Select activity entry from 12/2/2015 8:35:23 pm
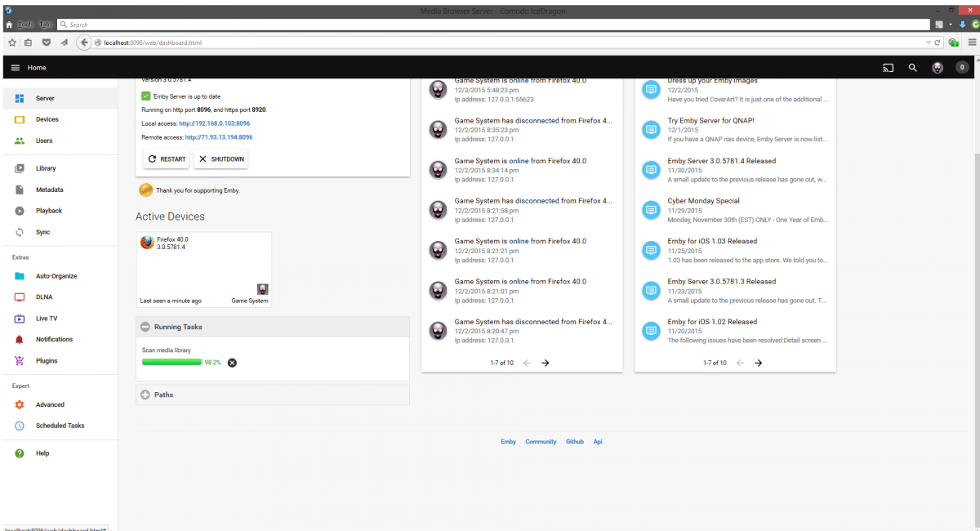This screenshot has width=980, height=531. (522, 130)
